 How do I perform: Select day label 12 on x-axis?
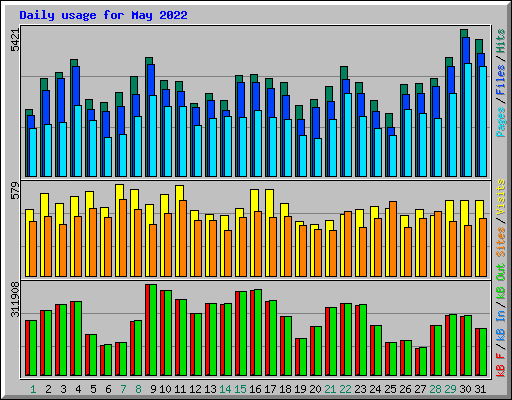pos(195,389)
